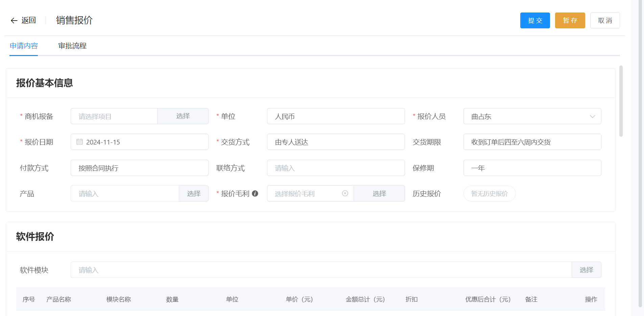Click 选择 button for 产品 field
Viewport: 644px width, 316px height.
click(193, 193)
